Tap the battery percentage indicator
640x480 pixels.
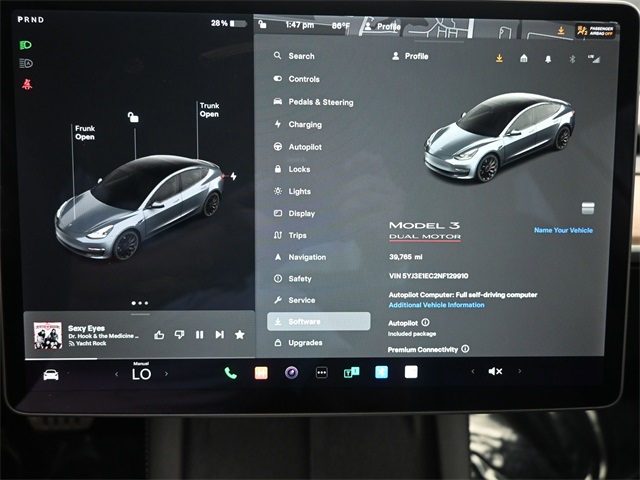tap(229, 23)
